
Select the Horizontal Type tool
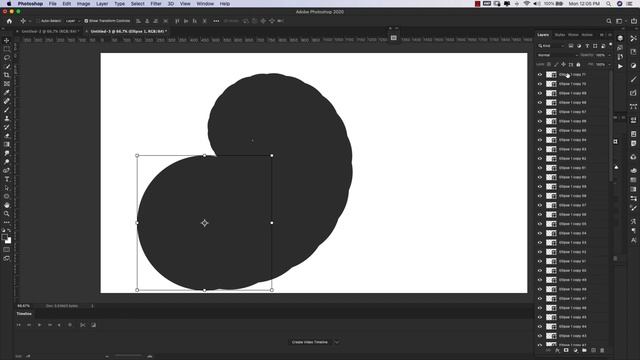click(7, 179)
